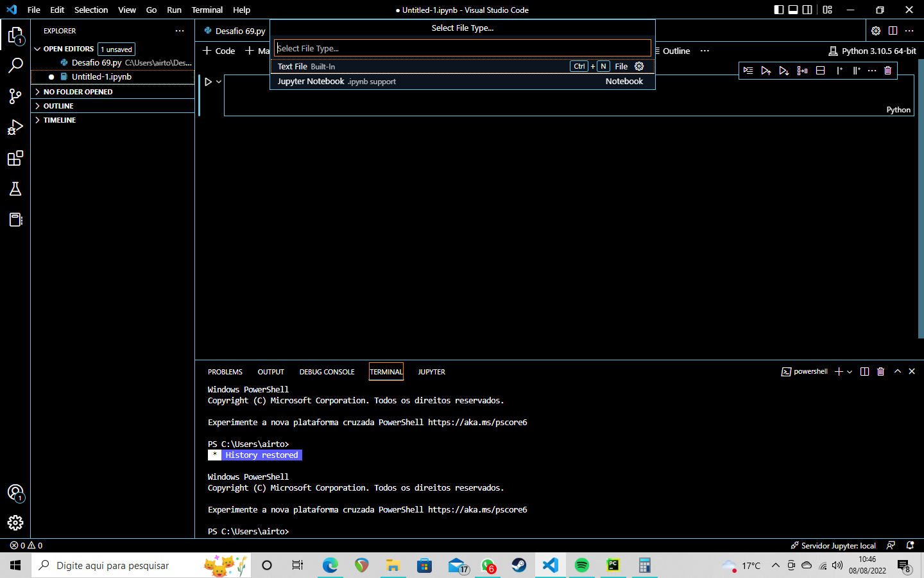Toggle secondary side bar layout button
Viewport: 924px width, 578px height.
(808, 10)
